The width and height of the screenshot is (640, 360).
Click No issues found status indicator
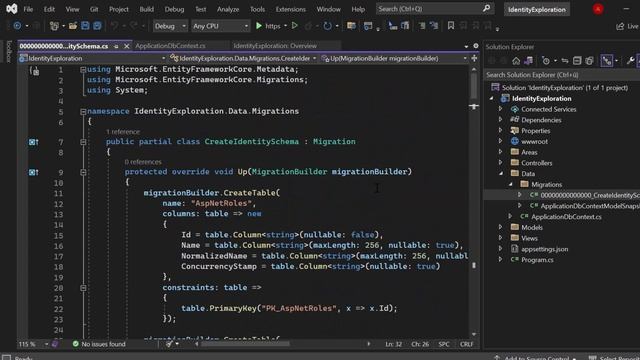click(99, 344)
